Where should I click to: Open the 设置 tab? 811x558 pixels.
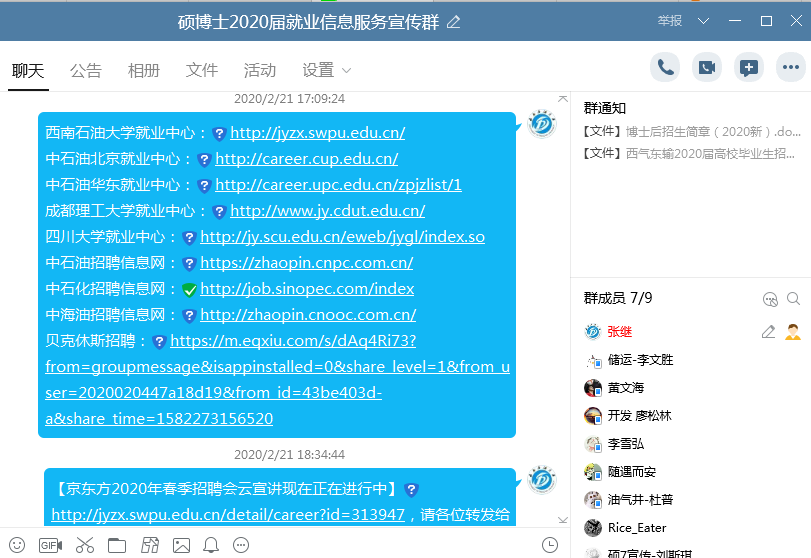[318, 70]
